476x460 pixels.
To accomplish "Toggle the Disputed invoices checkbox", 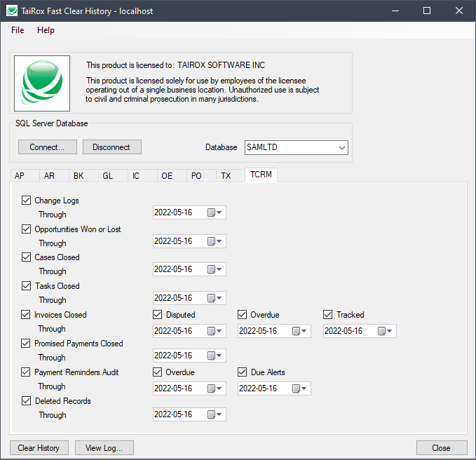I will click(157, 315).
